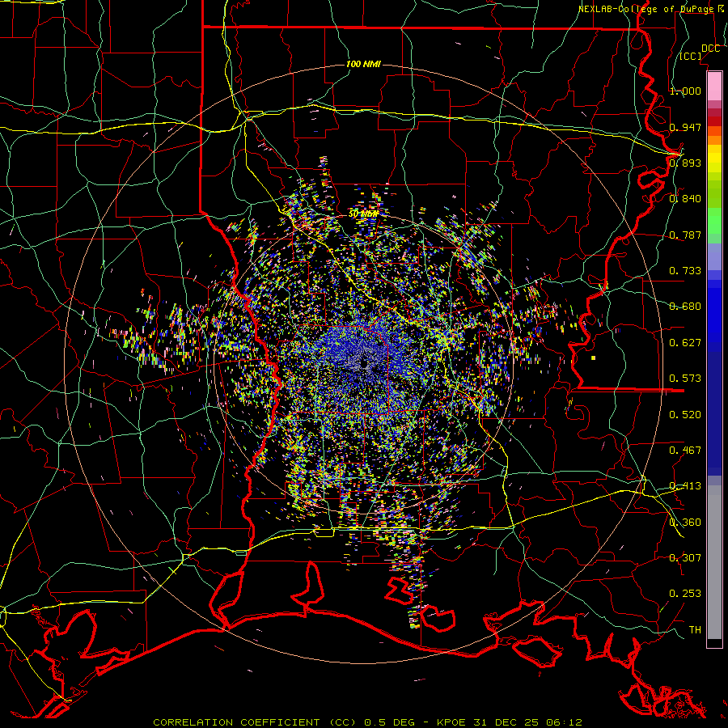Select the 0.893 scale value

coord(685,163)
